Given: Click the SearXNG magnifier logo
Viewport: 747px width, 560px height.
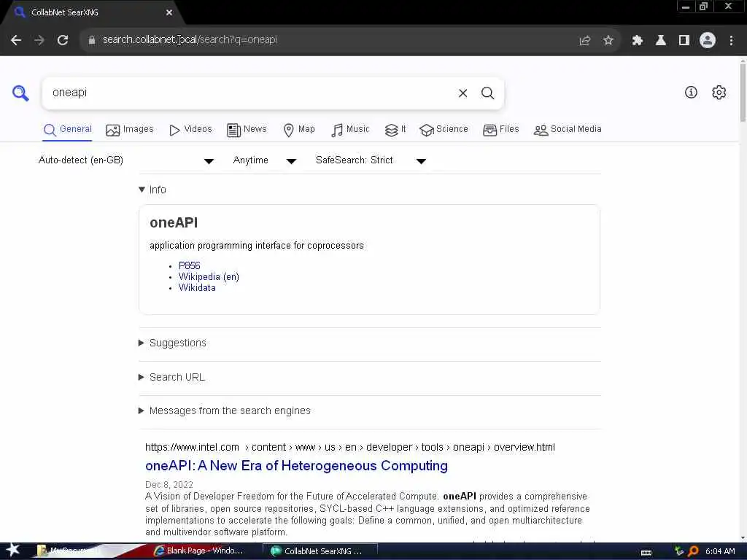Looking at the screenshot, I should (x=20, y=93).
